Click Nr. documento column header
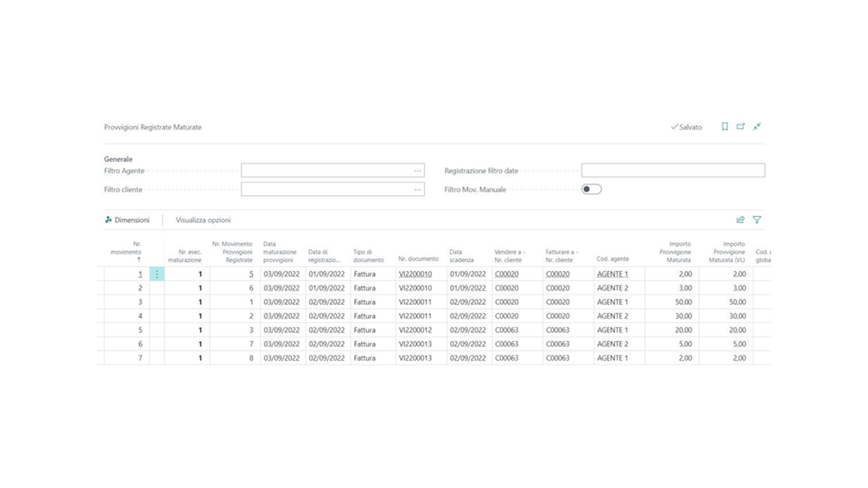The image size is (868, 488). [418, 259]
